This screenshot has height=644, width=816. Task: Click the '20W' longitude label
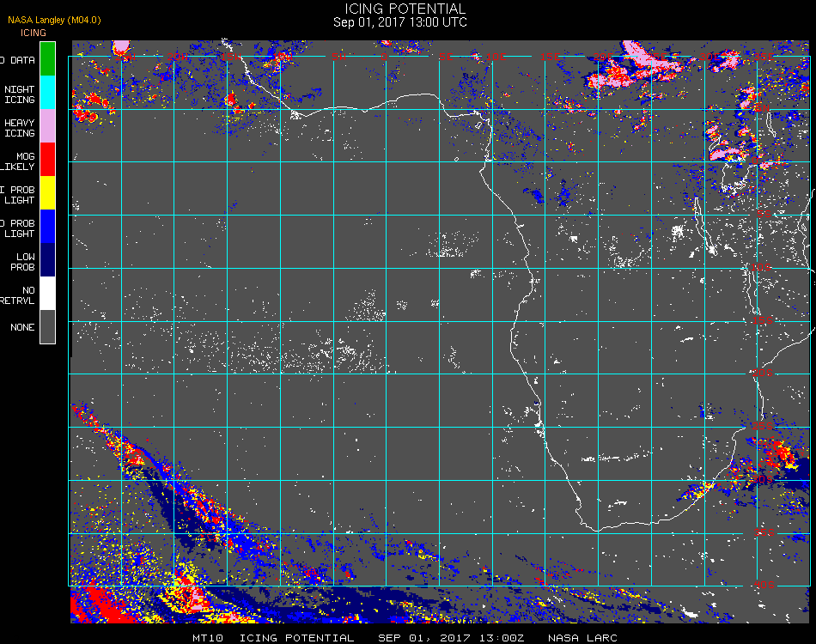click(178, 57)
